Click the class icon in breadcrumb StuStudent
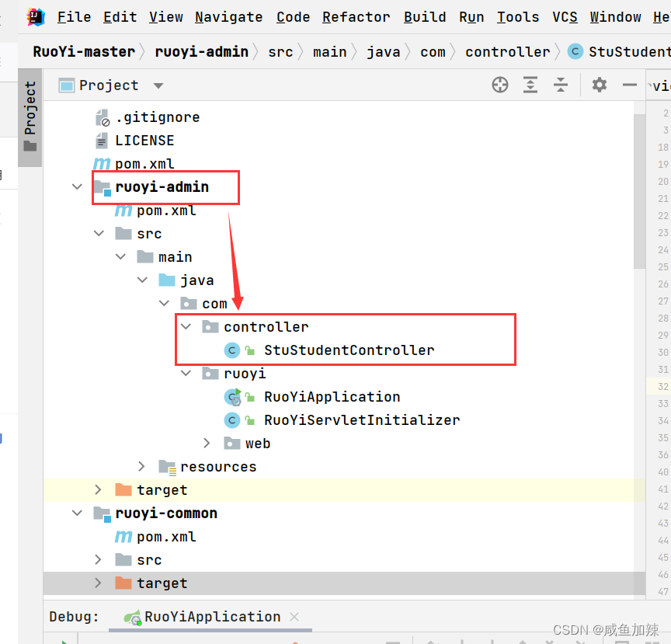The height and width of the screenshot is (644, 671). (x=575, y=52)
